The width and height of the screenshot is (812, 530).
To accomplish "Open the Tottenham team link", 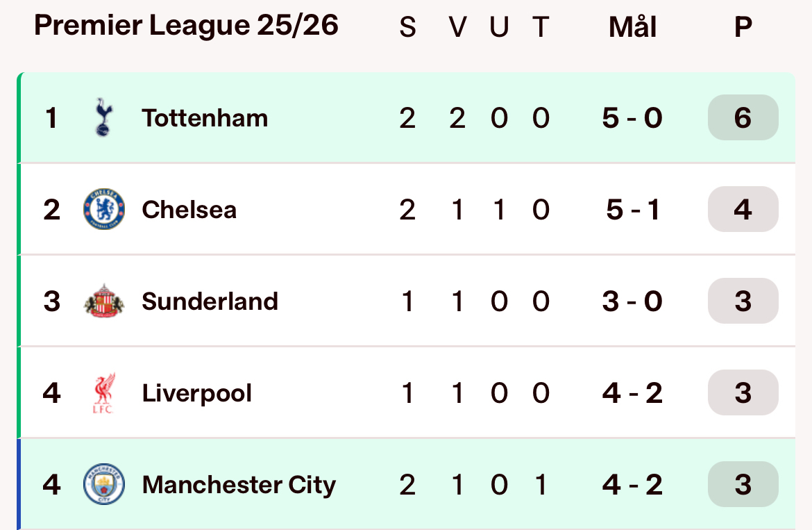I will tap(205, 118).
